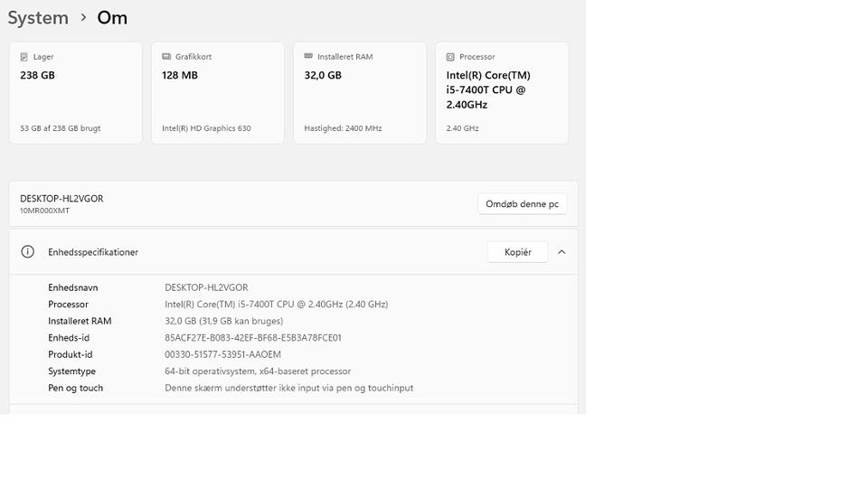Copy specifications with the Kopiér button
Screen dimensions: 868x488
tap(517, 252)
